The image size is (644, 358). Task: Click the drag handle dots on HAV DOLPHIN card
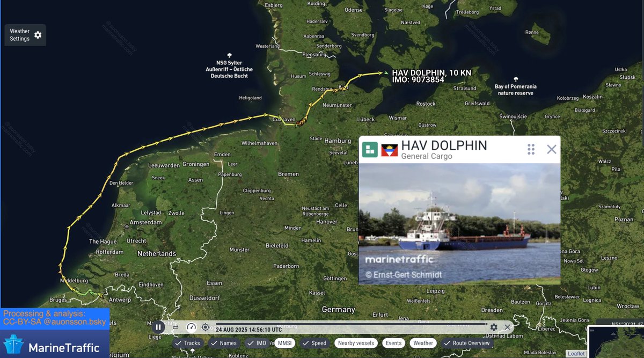[x=531, y=149]
